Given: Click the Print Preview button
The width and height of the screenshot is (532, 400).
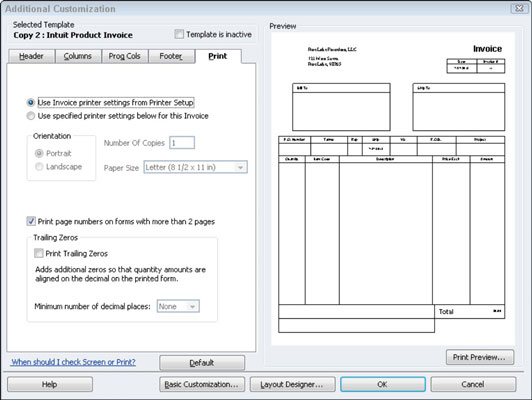Looking at the screenshot, I should (x=480, y=357).
